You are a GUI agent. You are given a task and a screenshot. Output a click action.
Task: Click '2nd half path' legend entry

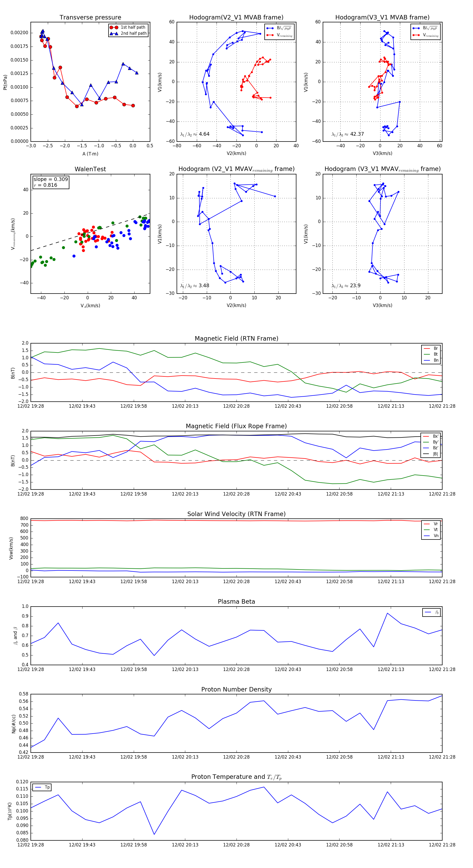pos(128,33)
